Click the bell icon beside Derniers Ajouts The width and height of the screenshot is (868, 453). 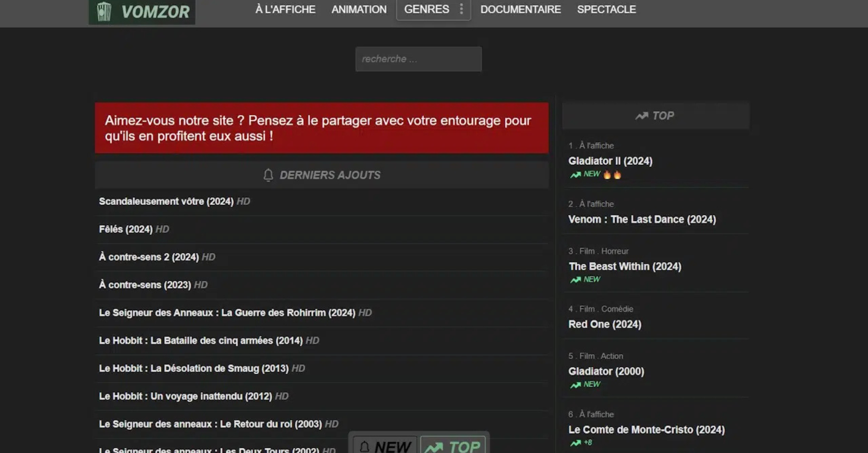(x=268, y=175)
